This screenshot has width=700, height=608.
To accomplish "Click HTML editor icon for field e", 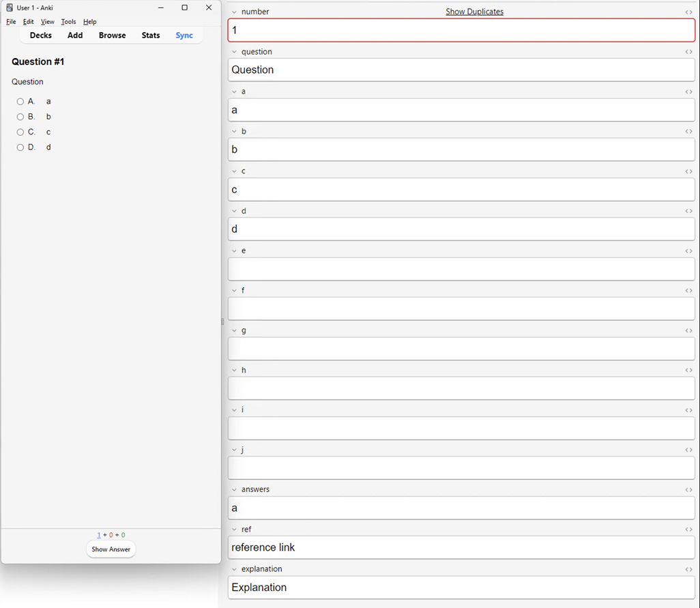I will point(688,251).
